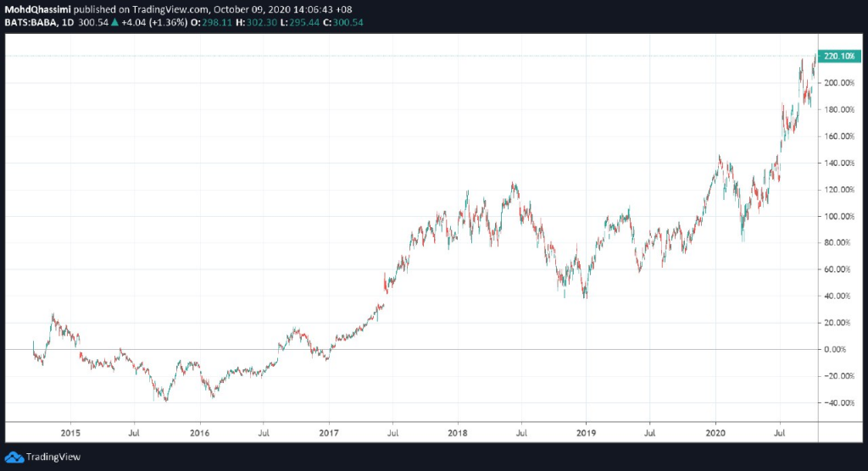The width and height of the screenshot is (868, 471).
Task: Click the 0.00% label on price axis
Action: [x=835, y=349]
